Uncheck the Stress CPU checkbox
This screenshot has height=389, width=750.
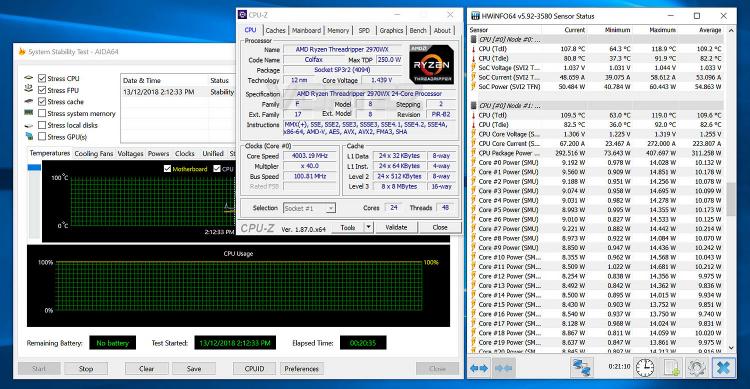tap(42, 78)
